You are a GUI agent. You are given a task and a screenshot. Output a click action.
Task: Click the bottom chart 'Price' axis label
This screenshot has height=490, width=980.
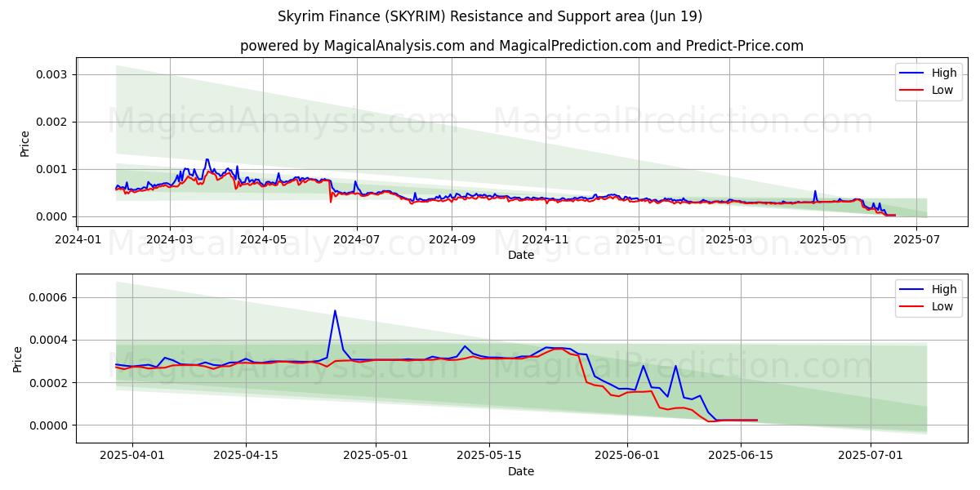[18, 359]
